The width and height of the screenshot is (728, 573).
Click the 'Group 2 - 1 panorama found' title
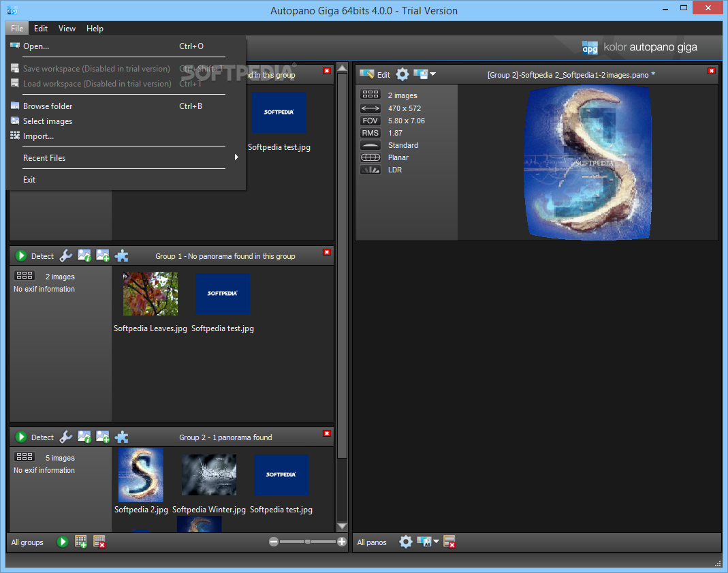[225, 437]
